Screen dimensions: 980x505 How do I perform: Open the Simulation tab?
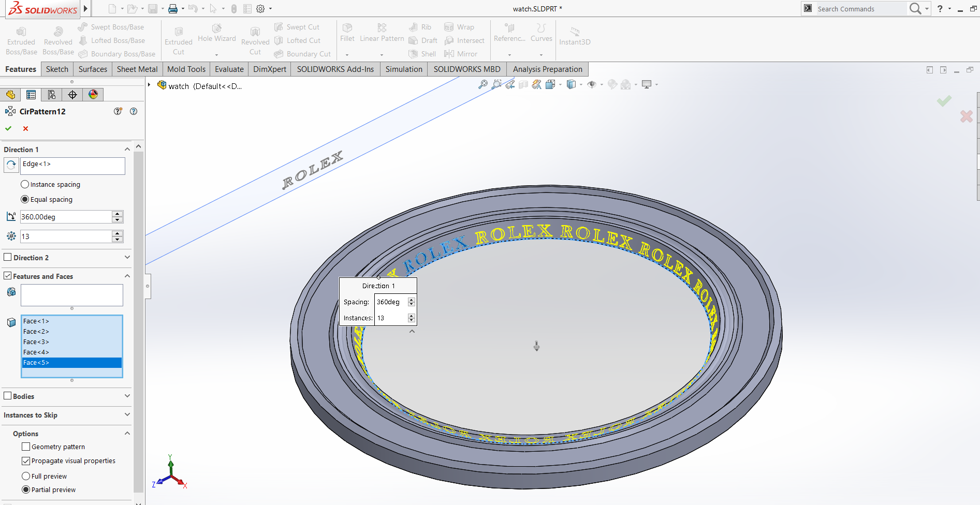coord(404,69)
